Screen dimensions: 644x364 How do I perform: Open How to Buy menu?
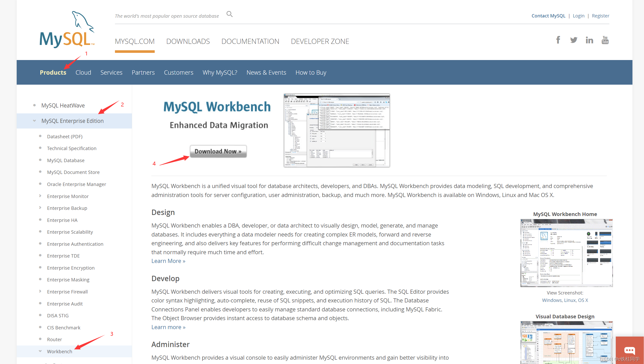pos(311,72)
